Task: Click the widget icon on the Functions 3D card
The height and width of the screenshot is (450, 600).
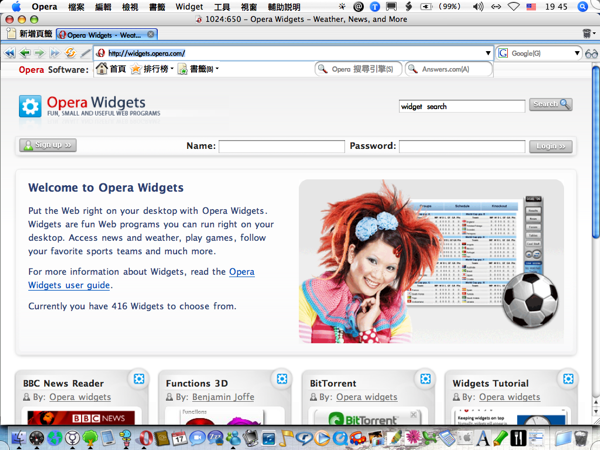Action: [x=282, y=379]
